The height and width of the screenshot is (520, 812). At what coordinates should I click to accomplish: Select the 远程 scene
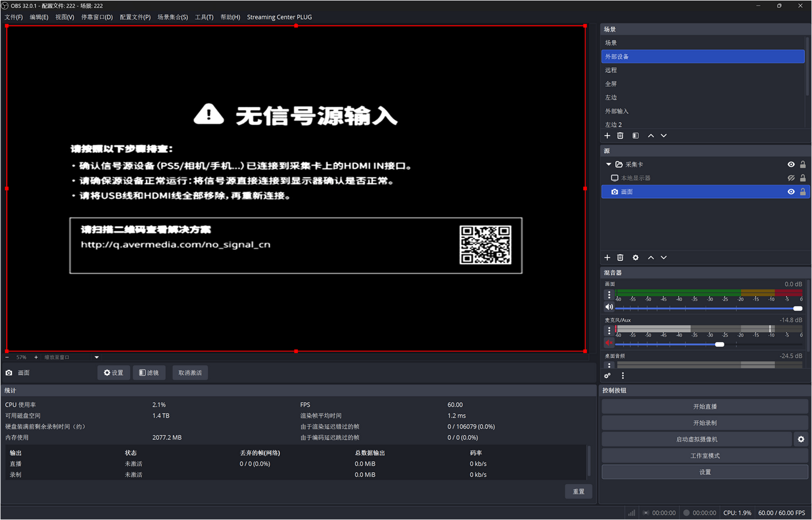(703, 70)
